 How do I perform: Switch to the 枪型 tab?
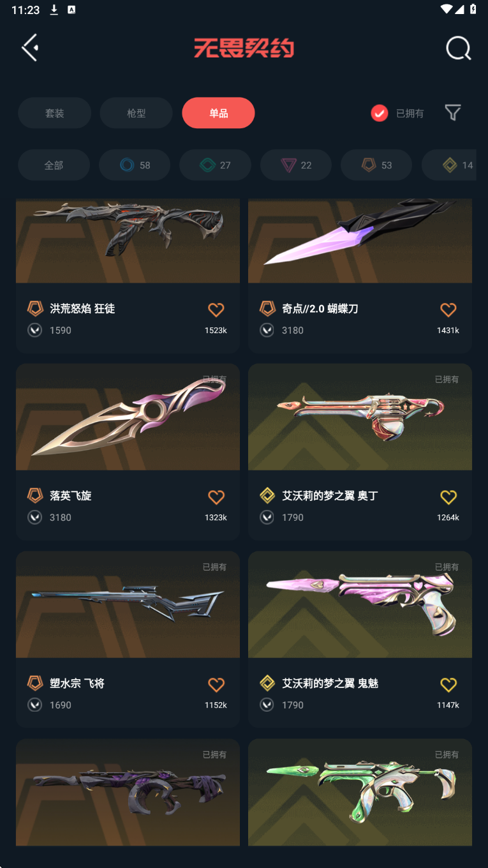coord(136,113)
